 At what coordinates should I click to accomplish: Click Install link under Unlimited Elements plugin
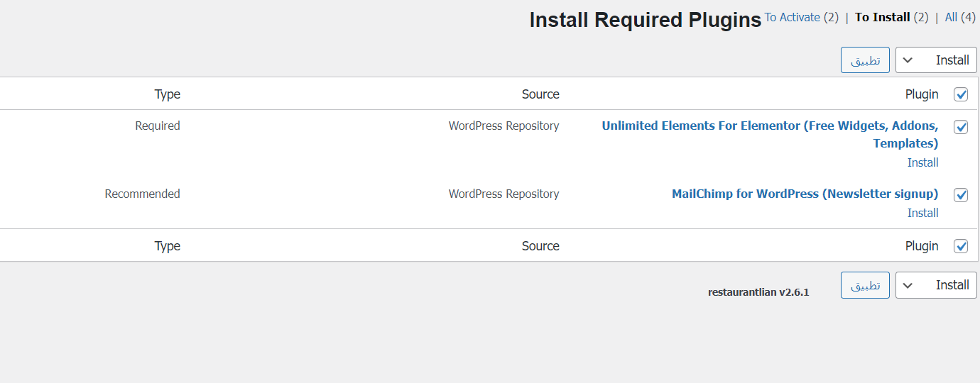pos(923,162)
